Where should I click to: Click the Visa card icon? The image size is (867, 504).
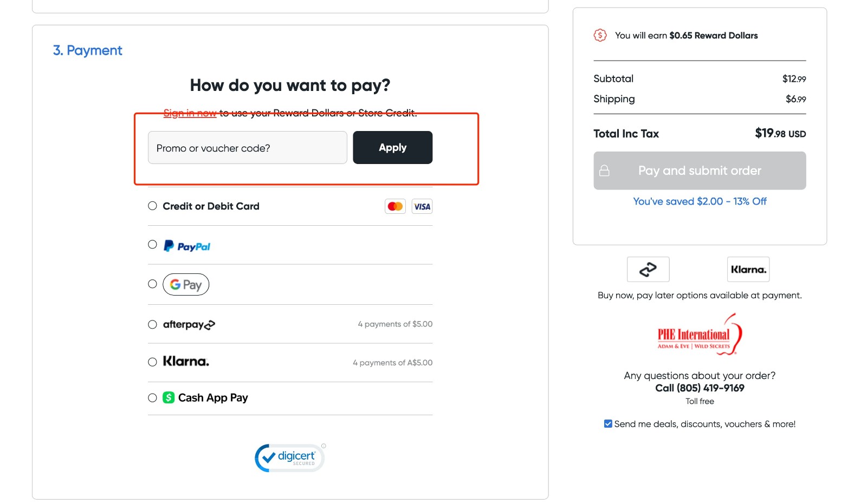422,206
